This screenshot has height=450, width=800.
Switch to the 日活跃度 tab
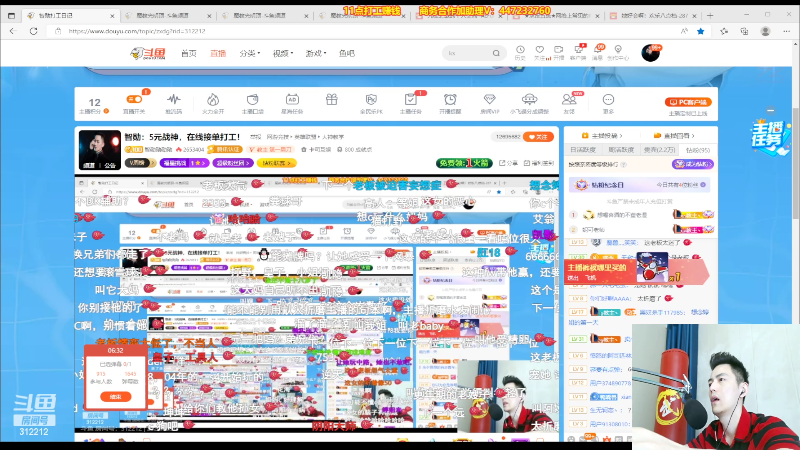pyautogui.click(x=583, y=150)
